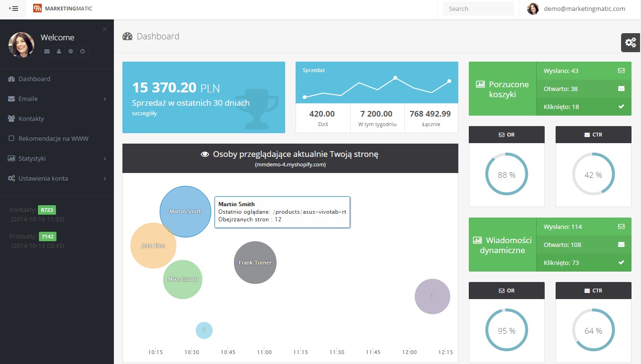The width and height of the screenshot is (641, 364).
Task: Expand the Ustawienia konta submenu
Action: point(57,178)
